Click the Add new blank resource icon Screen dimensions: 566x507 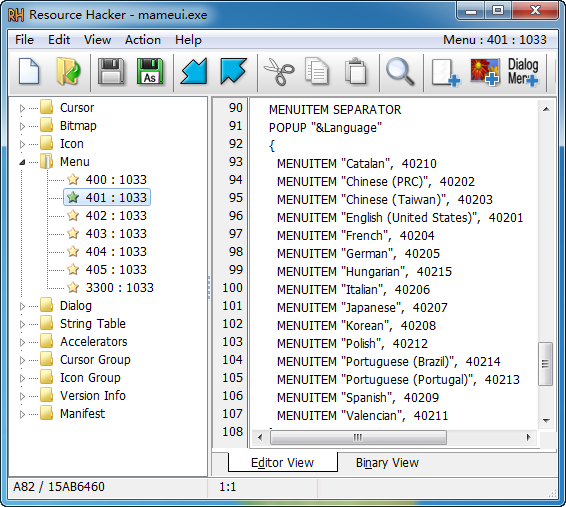[x=445, y=72]
